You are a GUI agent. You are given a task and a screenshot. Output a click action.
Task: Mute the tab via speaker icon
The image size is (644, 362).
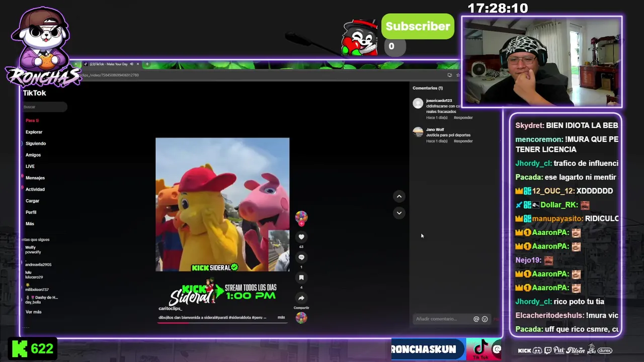coord(132,64)
